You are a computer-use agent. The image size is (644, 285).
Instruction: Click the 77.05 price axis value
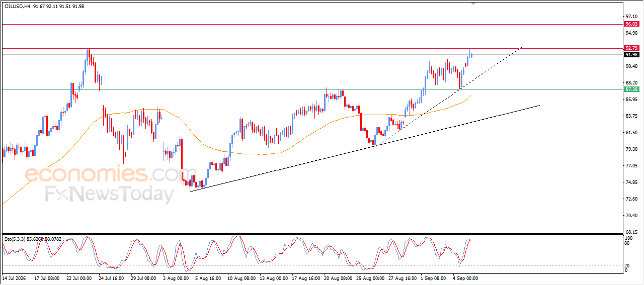[631, 166]
